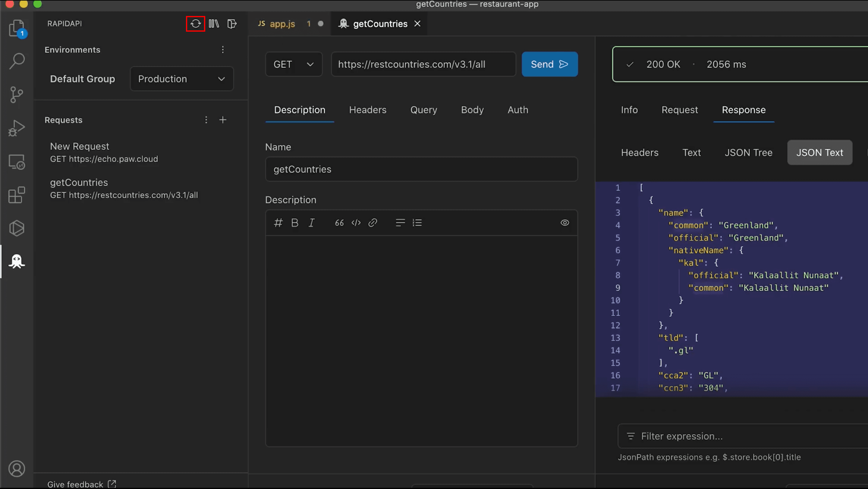868x489 pixels.
Task: Open Extensions view
Action: 17,195
